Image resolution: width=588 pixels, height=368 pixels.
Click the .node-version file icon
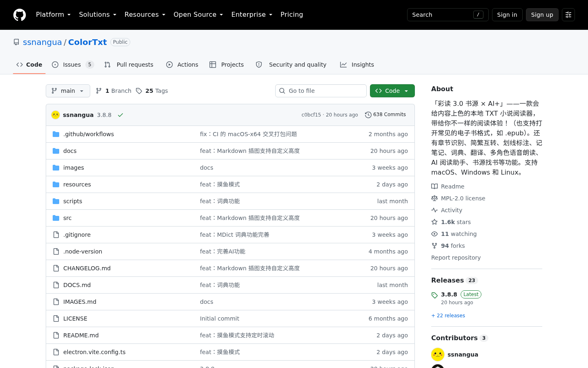56,251
